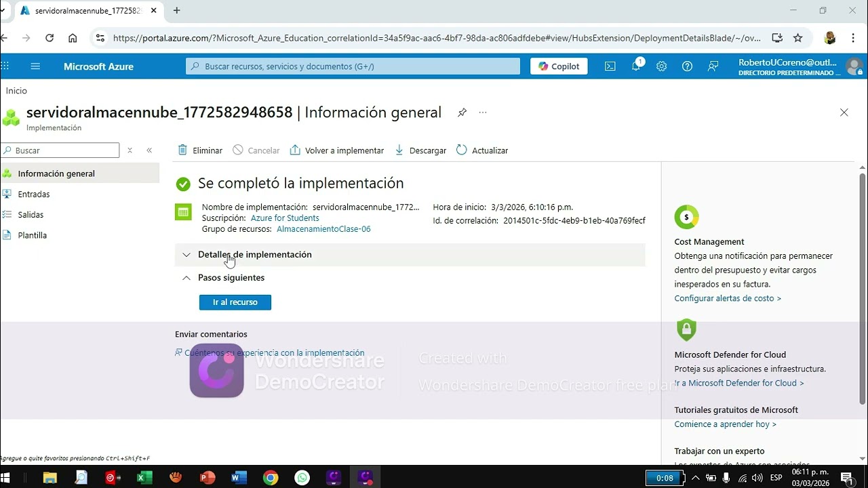Open portal settings gear
Screen dimensions: 868x488
(662, 66)
